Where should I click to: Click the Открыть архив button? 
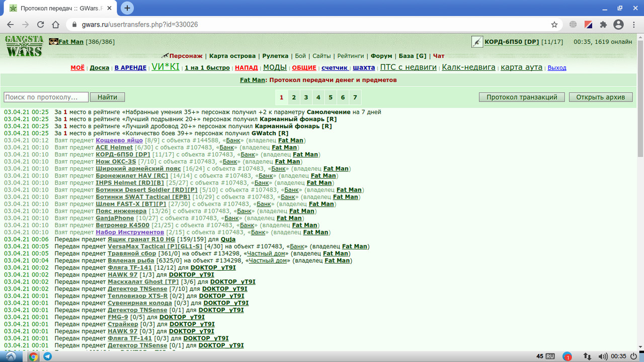click(601, 97)
